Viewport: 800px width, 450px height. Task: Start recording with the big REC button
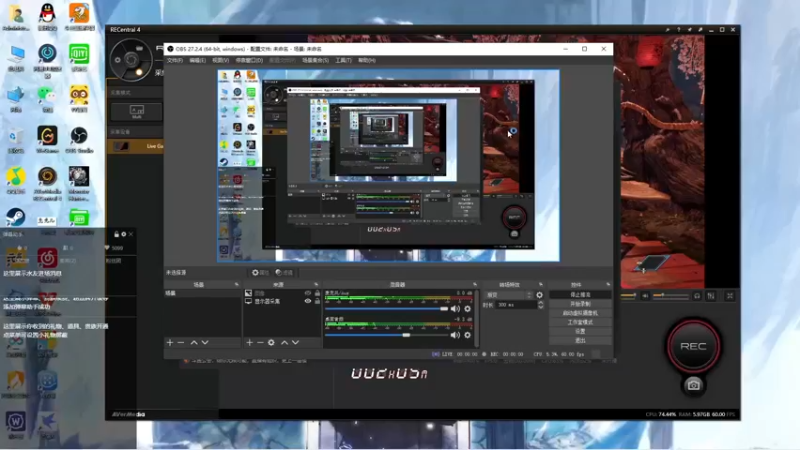693,346
